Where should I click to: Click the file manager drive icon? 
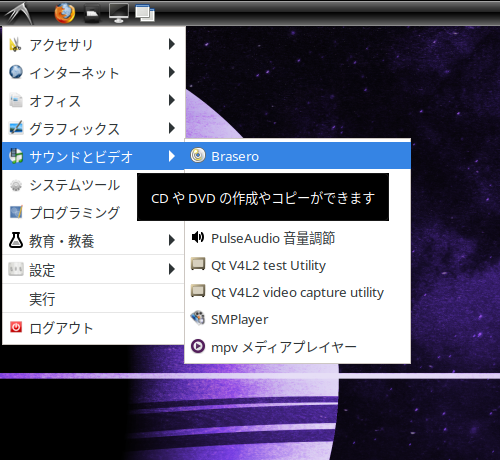92,14
